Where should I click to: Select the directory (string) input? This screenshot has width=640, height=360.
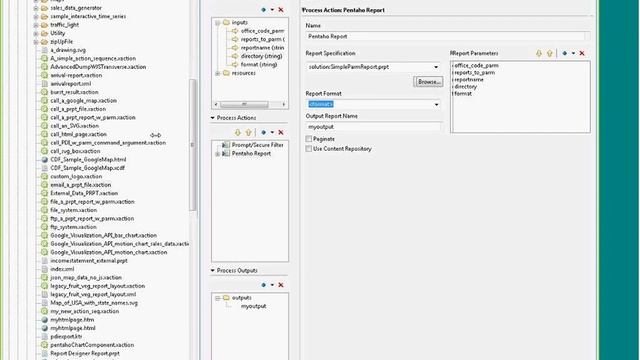261,56
